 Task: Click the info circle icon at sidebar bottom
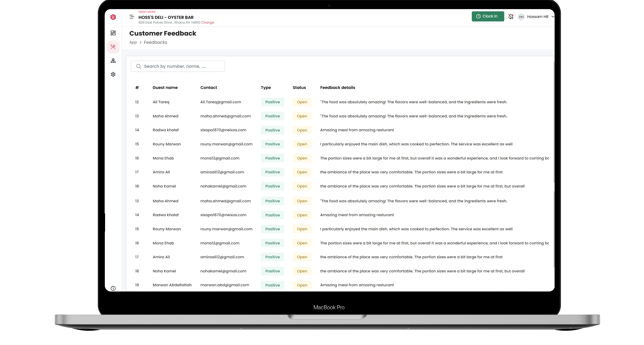[x=113, y=288]
